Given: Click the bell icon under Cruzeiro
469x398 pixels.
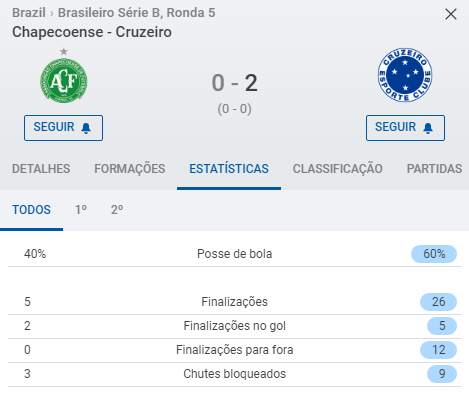Looking at the screenshot, I should click(428, 128).
